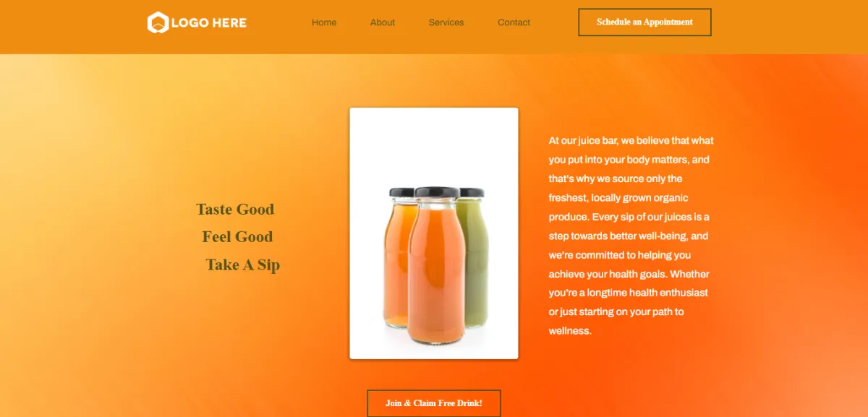Go to the Home page
Image resolution: width=868 pixels, height=417 pixels.
click(324, 22)
